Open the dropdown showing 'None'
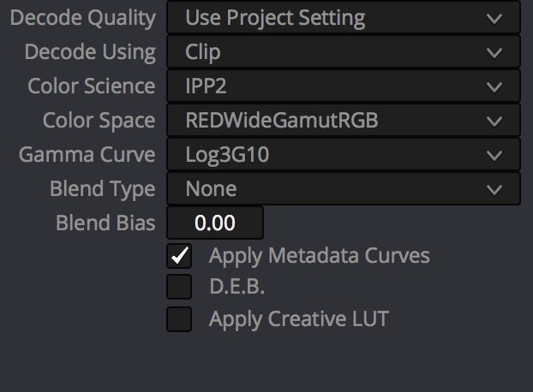Viewport: 533px width, 392px height. point(343,189)
